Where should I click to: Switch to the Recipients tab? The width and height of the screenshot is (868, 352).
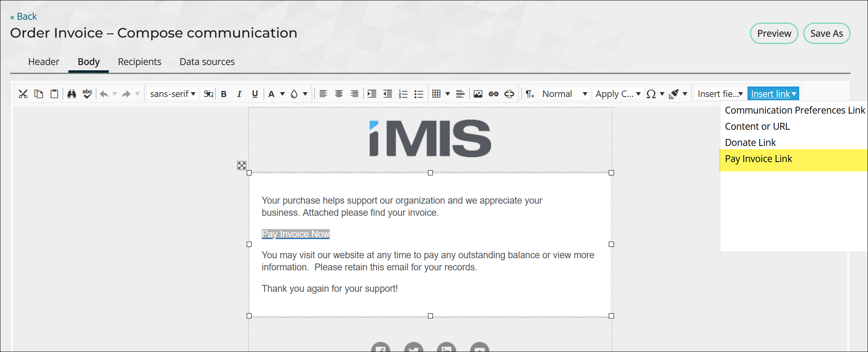(140, 62)
